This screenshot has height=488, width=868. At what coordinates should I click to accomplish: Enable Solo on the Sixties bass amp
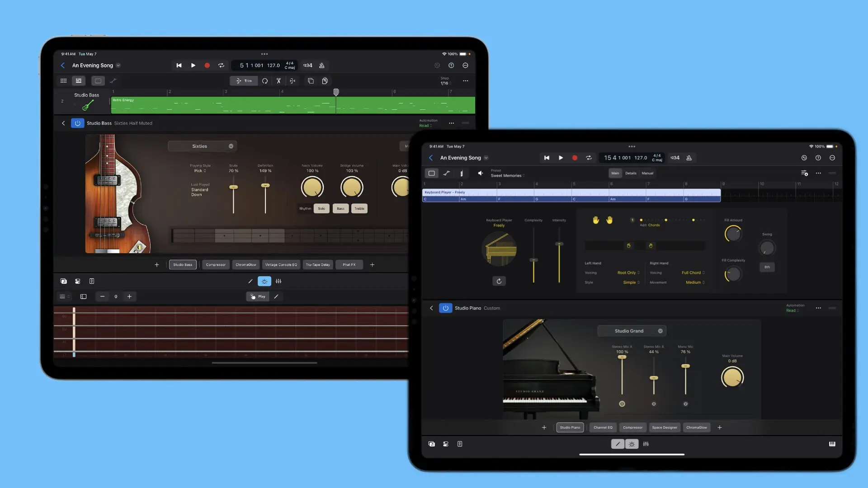point(321,208)
